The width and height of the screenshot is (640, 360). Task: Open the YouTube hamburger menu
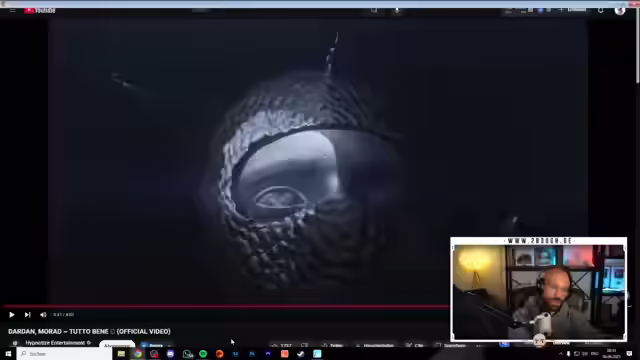click(12, 10)
